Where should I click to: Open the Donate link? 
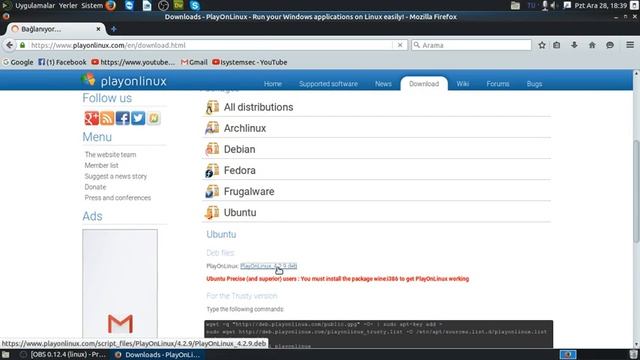(95, 187)
